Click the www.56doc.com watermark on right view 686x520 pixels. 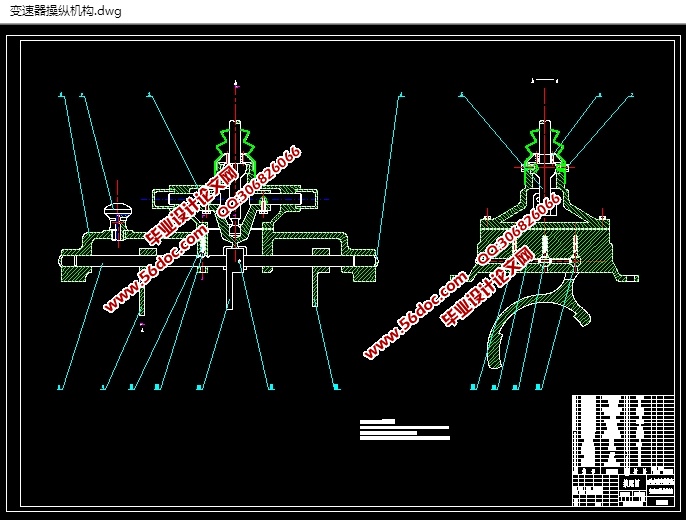pos(415,313)
